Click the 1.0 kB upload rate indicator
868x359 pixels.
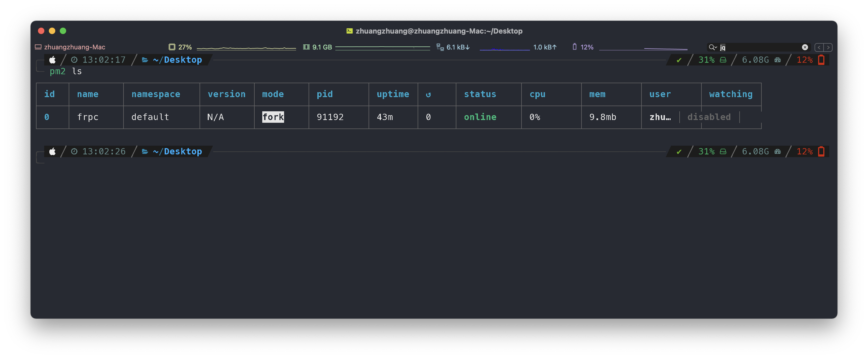pyautogui.click(x=545, y=47)
